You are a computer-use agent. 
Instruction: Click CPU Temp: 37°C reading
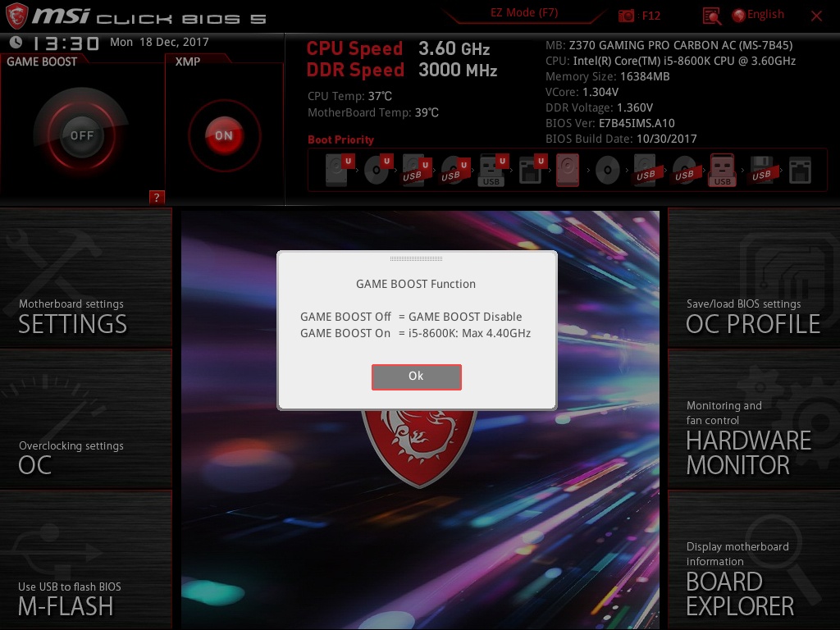pos(349,97)
